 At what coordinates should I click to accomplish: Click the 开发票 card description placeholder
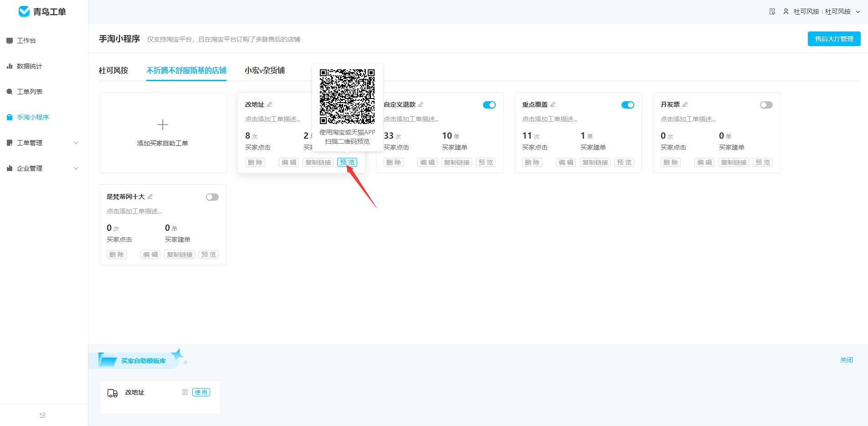click(x=688, y=119)
